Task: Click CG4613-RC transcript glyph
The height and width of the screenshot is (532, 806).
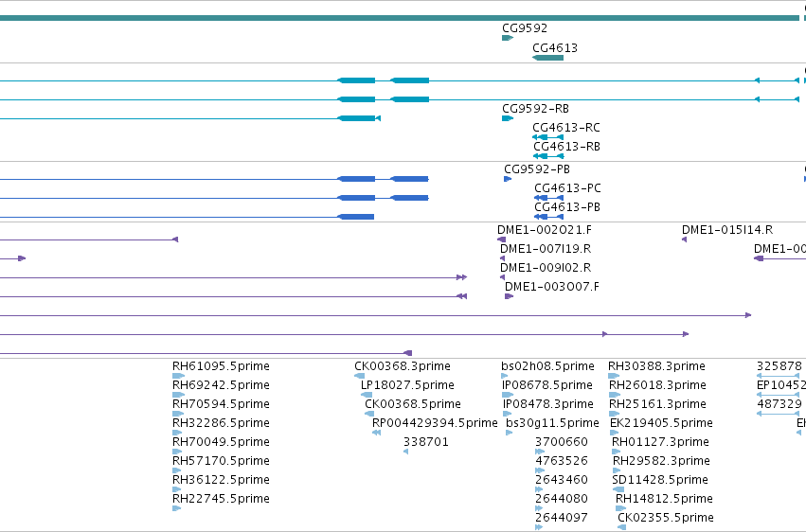Action: 548,137
